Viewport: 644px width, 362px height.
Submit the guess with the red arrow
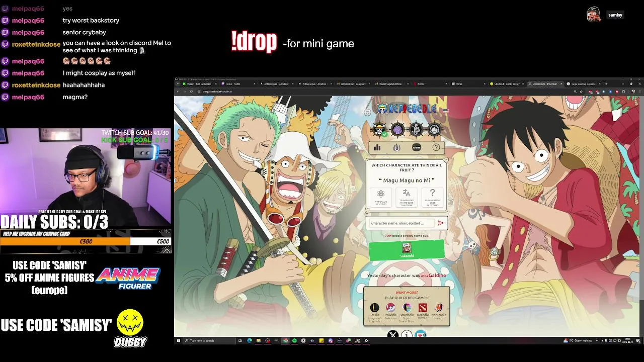[441, 223]
